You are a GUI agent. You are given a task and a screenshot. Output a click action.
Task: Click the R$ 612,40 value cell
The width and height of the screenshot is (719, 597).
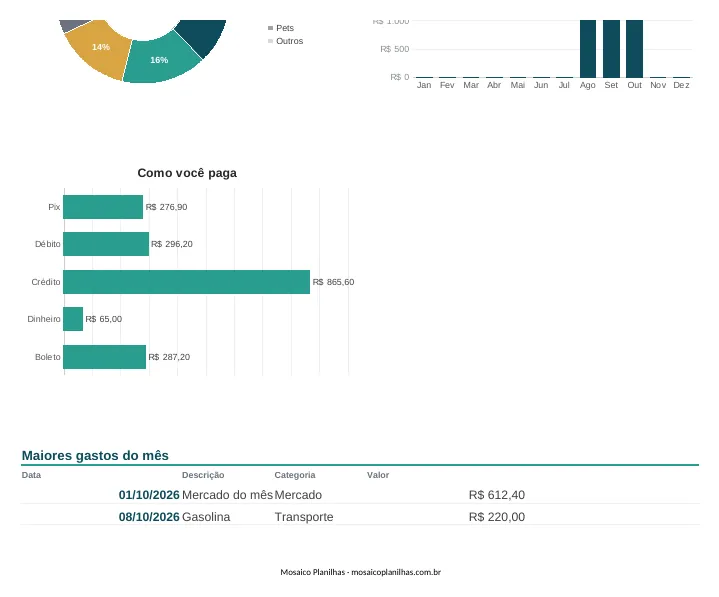497,495
